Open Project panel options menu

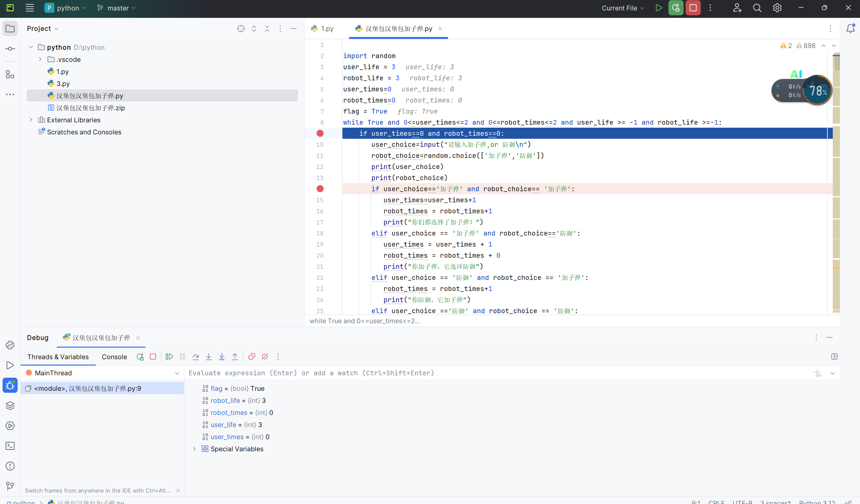coord(280,29)
